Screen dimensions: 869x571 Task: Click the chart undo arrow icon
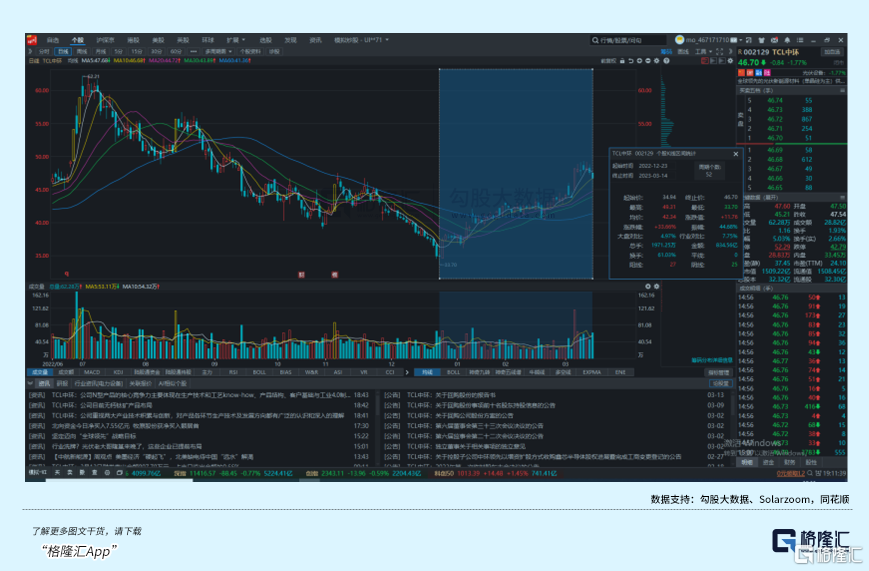(x=631, y=61)
